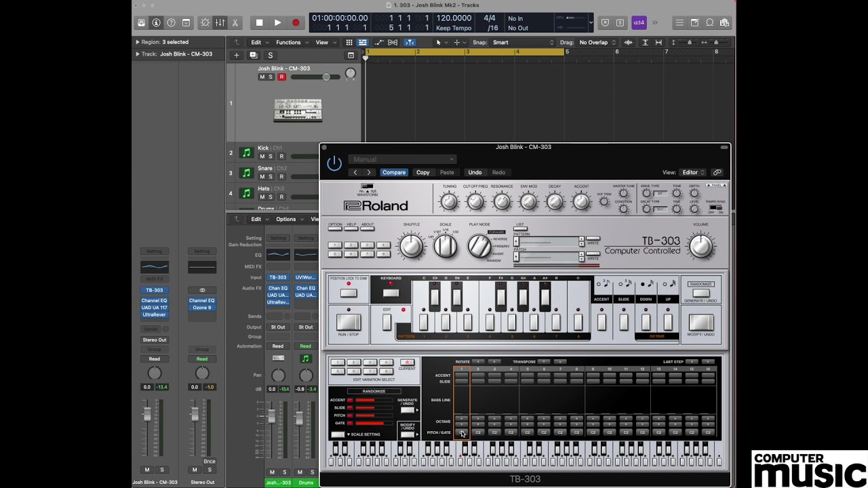Viewport: 868px width, 488px height.
Task: Collapse the PANEL toggle on TB-303
Action: point(716,185)
